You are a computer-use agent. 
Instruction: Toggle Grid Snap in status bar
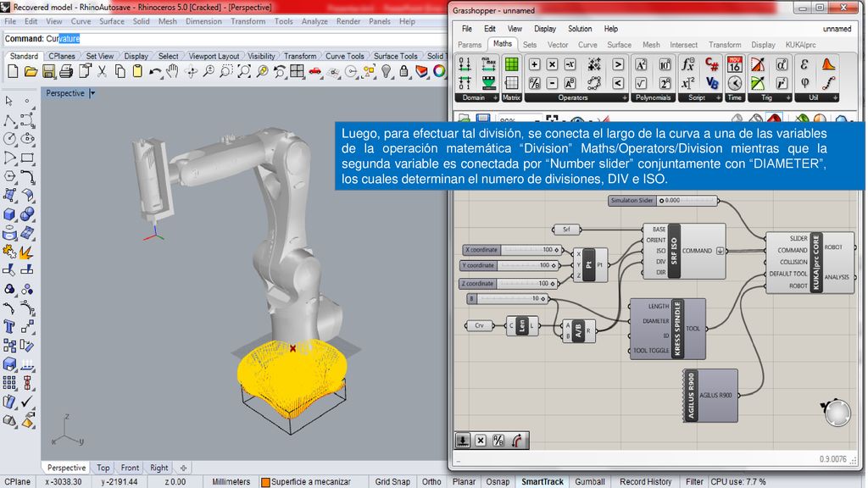[392, 482]
